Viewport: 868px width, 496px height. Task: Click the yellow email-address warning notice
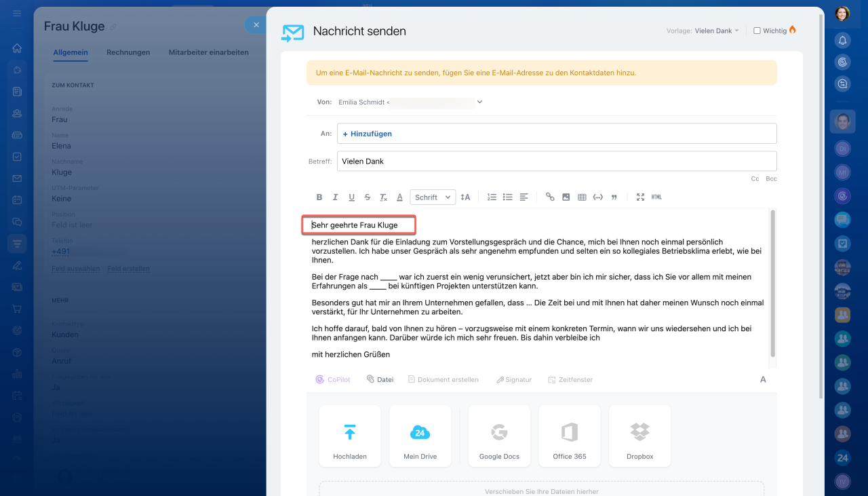pos(542,73)
